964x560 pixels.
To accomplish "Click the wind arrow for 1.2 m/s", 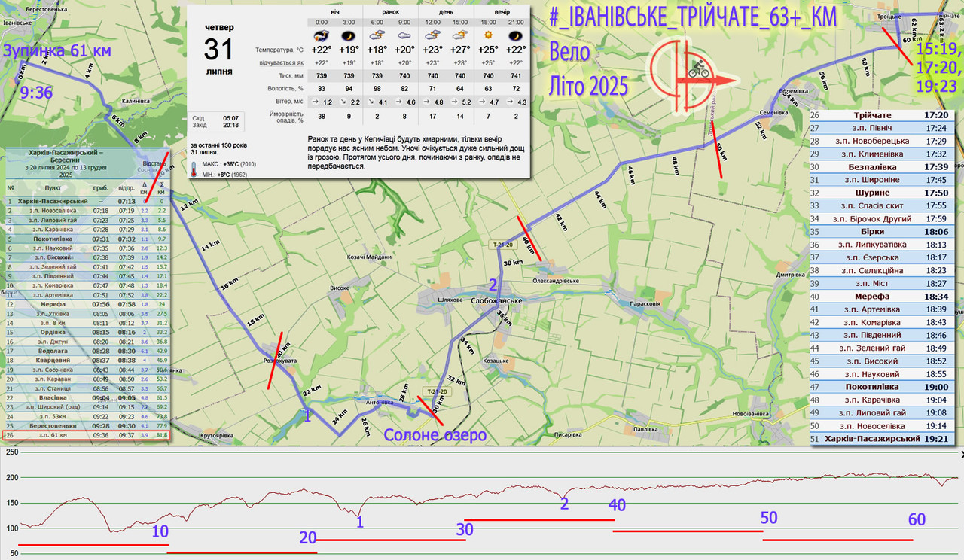I will point(315,102).
